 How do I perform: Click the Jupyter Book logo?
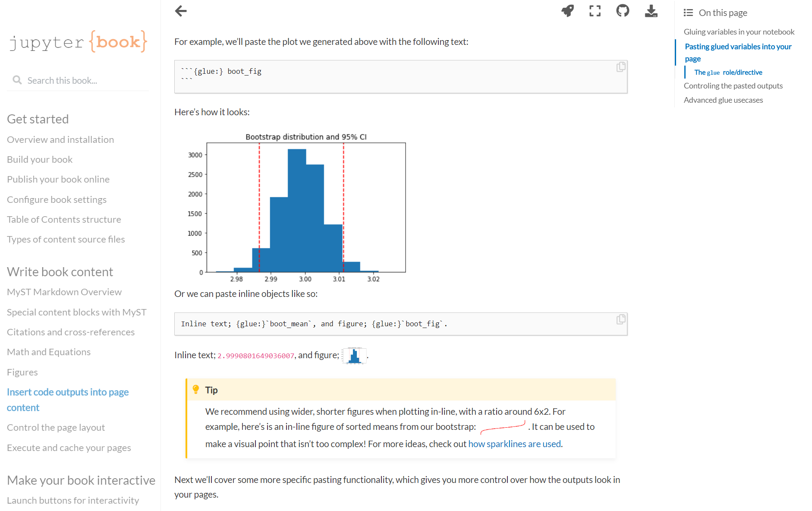point(78,41)
